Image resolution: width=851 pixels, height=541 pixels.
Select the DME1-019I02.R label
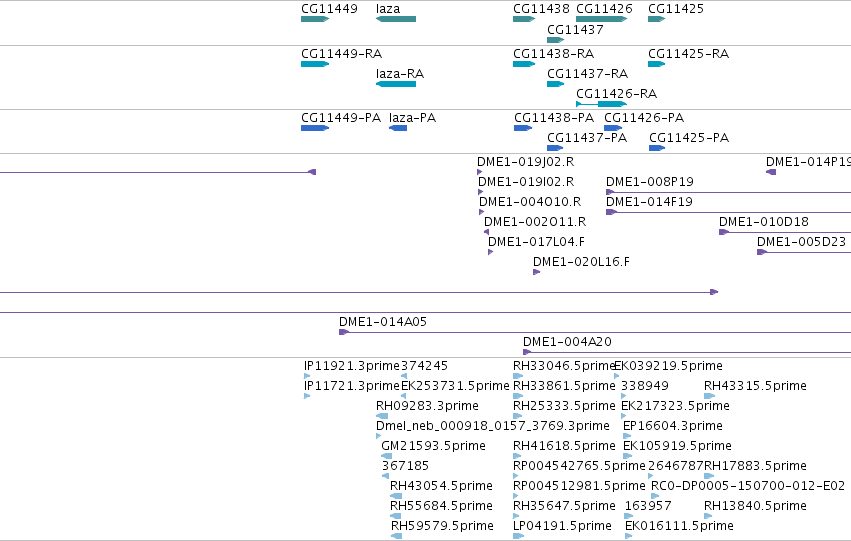[526, 182]
